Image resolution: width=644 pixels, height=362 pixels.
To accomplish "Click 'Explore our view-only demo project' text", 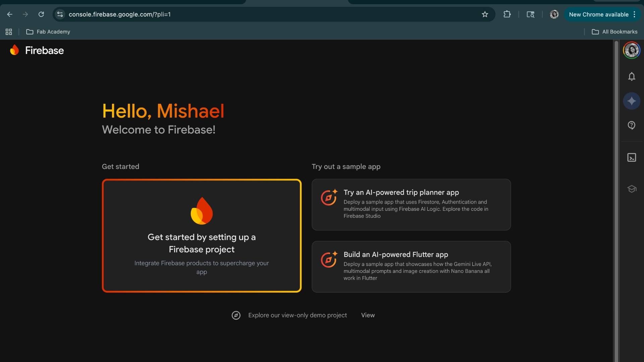I will point(298,315).
